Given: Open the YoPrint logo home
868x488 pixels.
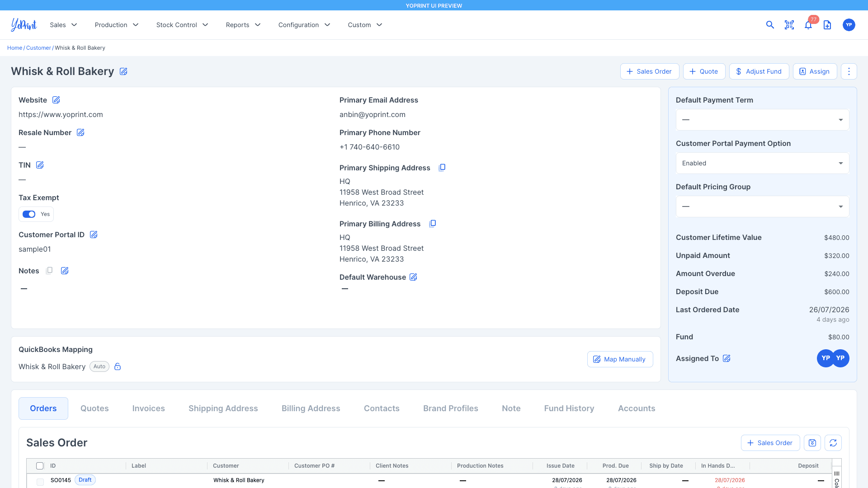Looking at the screenshot, I should click(x=24, y=25).
